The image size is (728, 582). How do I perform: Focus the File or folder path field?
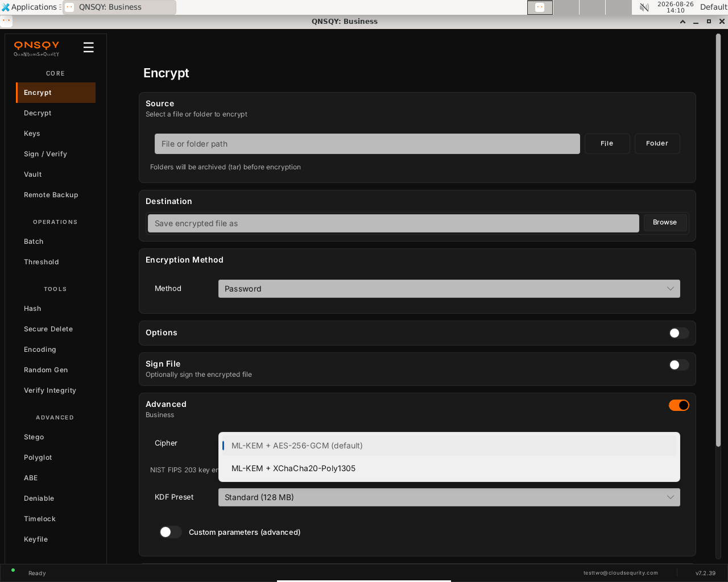coord(367,144)
